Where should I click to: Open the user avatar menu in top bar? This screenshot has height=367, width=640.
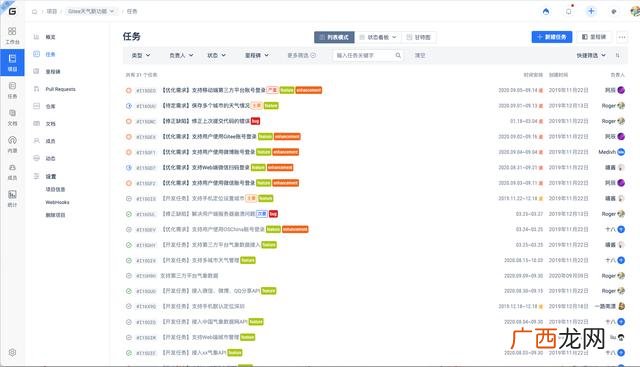pos(635,11)
